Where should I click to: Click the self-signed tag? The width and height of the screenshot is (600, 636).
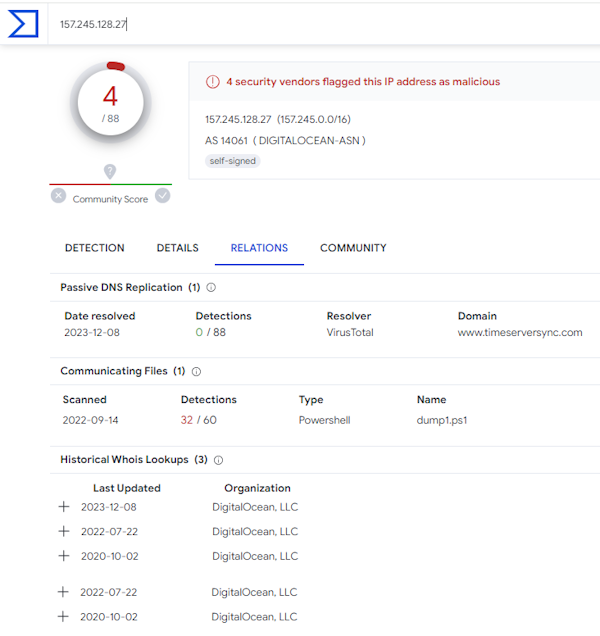232,161
